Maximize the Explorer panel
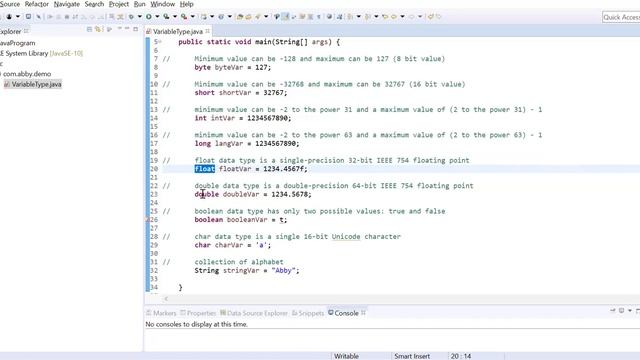The height and width of the screenshot is (360, 640). [x=136, y=29]
